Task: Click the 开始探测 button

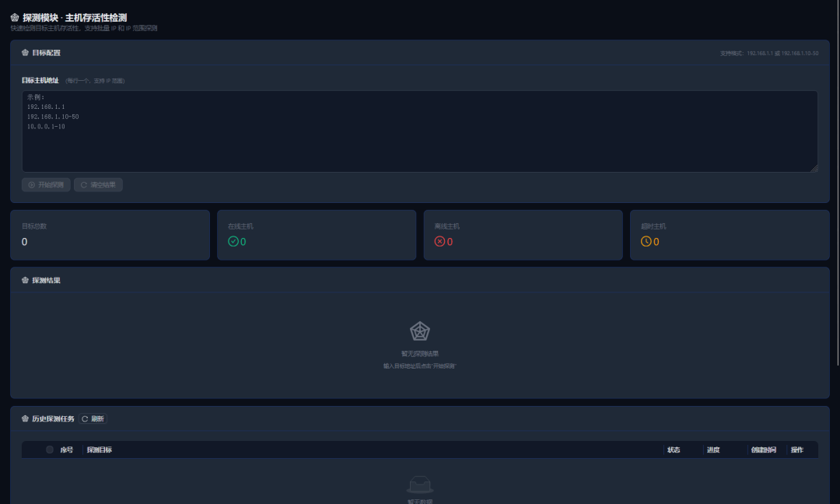Action: tap(47, 185)
